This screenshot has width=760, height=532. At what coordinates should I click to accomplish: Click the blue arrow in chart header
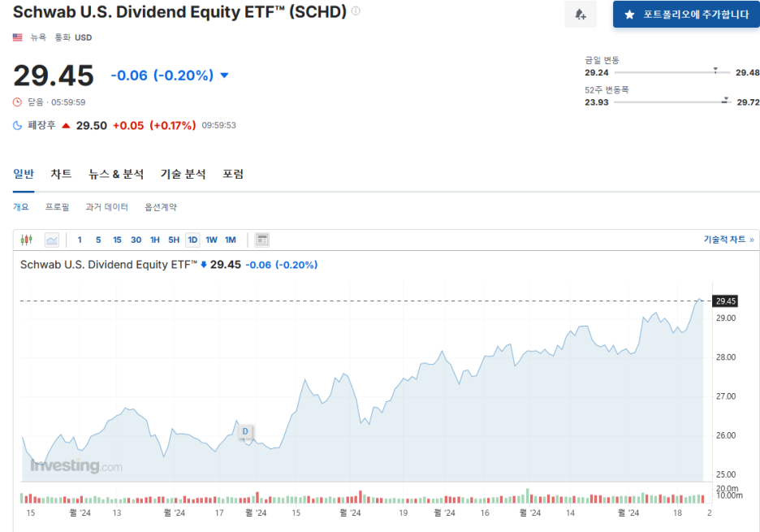[204, 265]
